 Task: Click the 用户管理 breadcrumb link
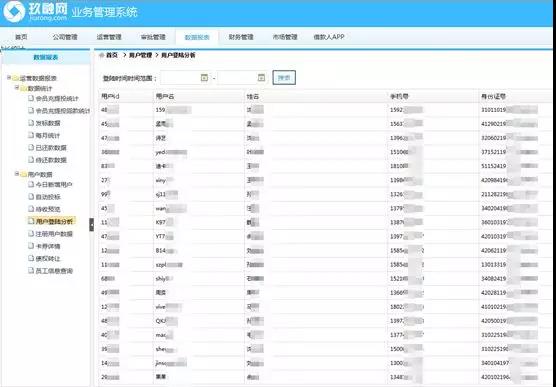click(x=140, y=55)
